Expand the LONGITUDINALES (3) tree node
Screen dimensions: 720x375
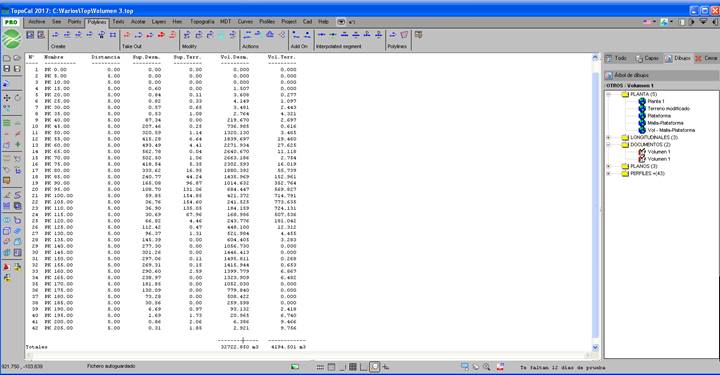(609, 138)
